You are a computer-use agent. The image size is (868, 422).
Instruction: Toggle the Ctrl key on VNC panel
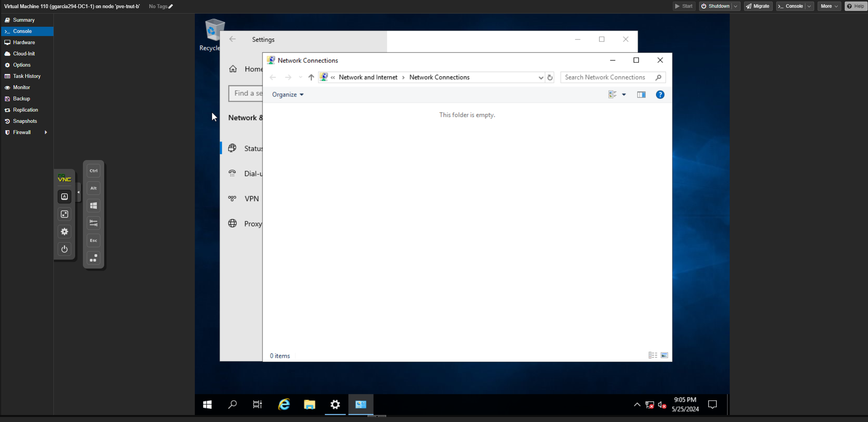tap(93, 171)
